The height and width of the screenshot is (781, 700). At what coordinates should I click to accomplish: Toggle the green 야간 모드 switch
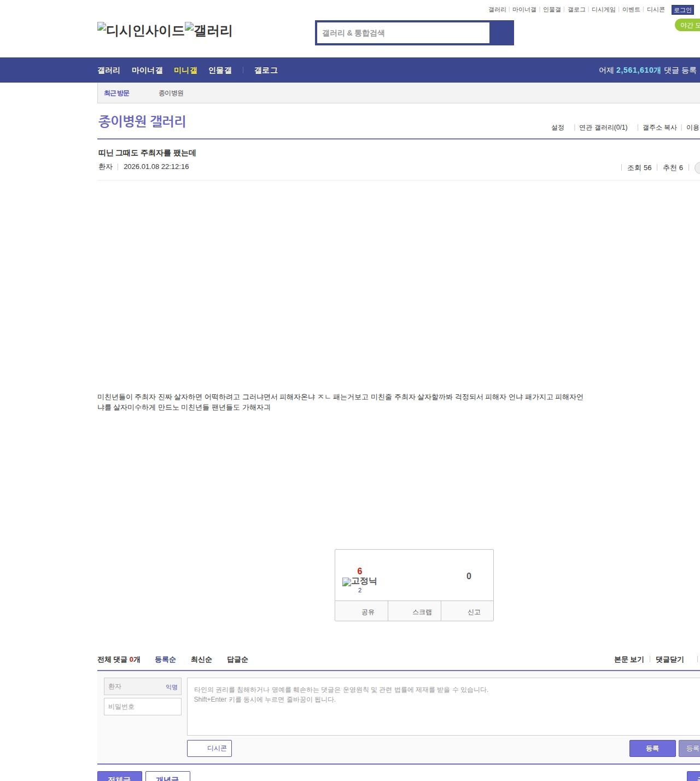(688, 25)
